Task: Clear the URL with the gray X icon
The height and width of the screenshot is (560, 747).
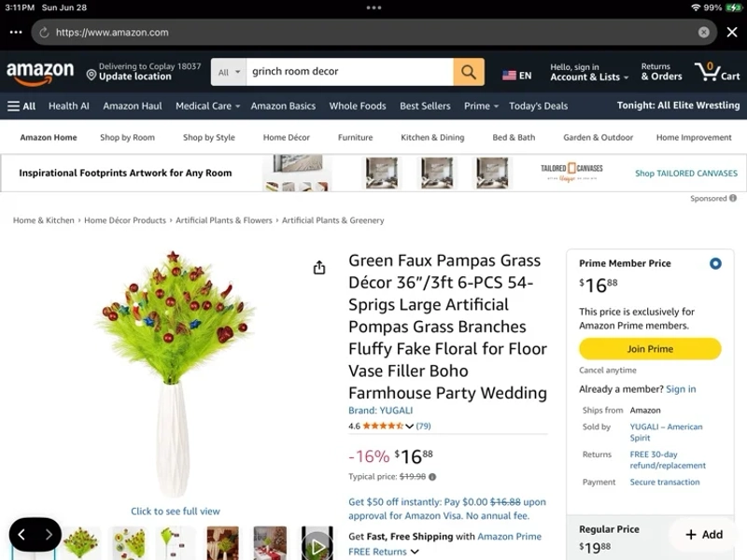Action: click(704, 32)
